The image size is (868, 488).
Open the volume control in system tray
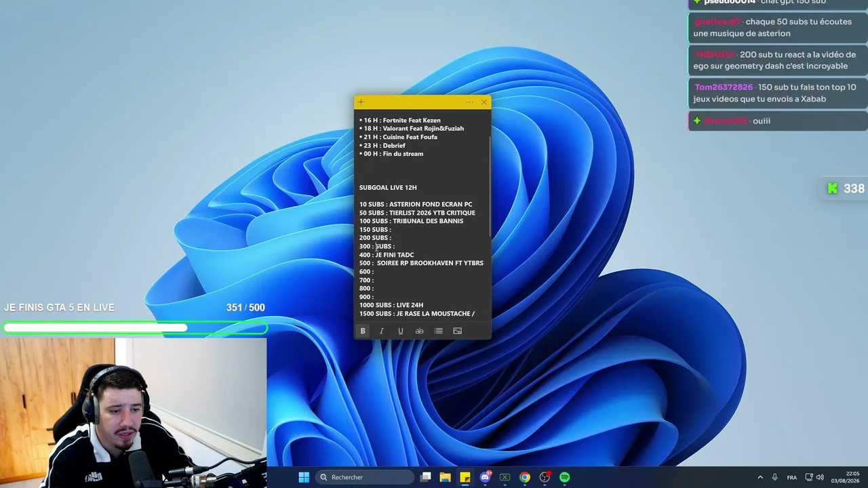coord(820,477)
